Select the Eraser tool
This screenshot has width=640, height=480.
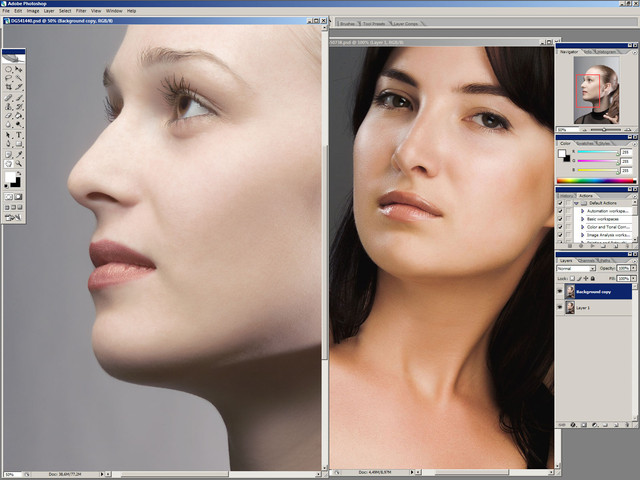pyautogui.click(x=9, y=116)
